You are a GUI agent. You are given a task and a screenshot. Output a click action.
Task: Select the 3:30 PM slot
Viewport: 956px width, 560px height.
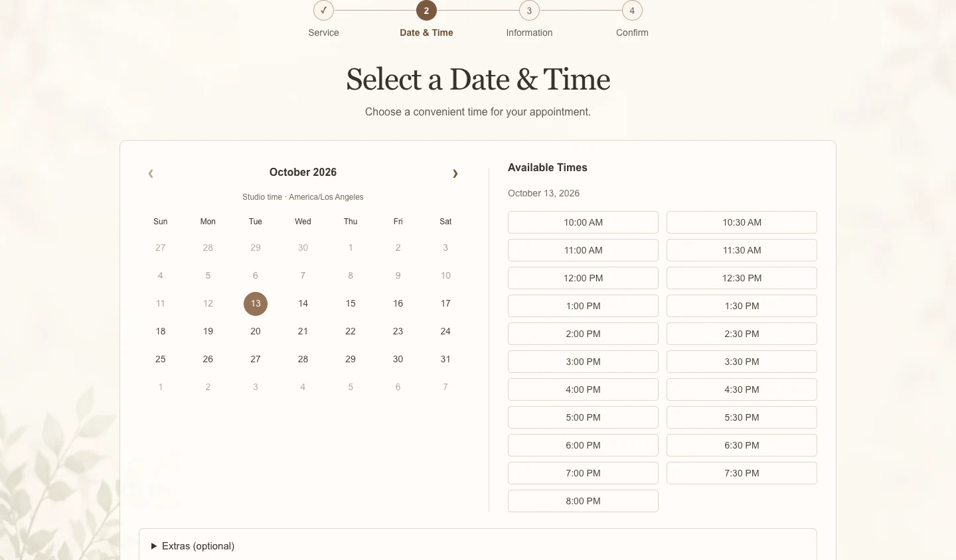(x=742, y=362)
